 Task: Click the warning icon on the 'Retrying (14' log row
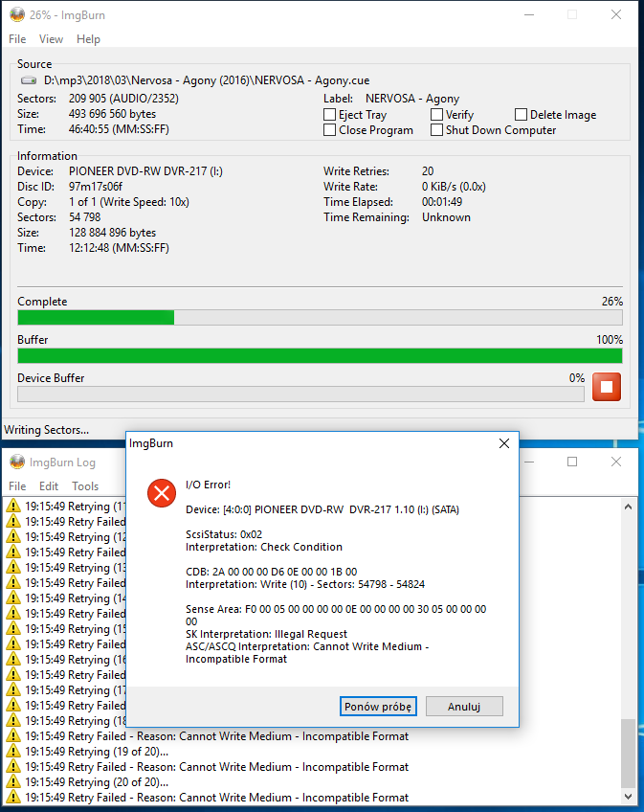coord(13,598)
